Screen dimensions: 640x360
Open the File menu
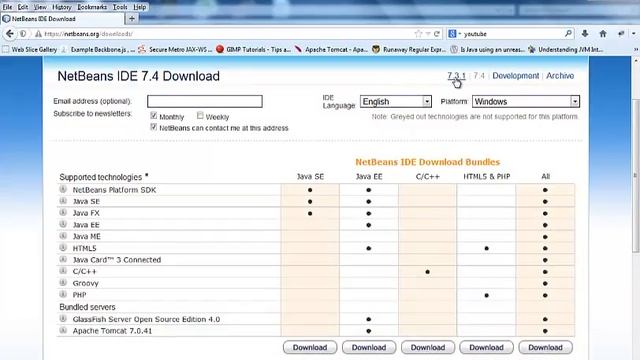[7, 7]
